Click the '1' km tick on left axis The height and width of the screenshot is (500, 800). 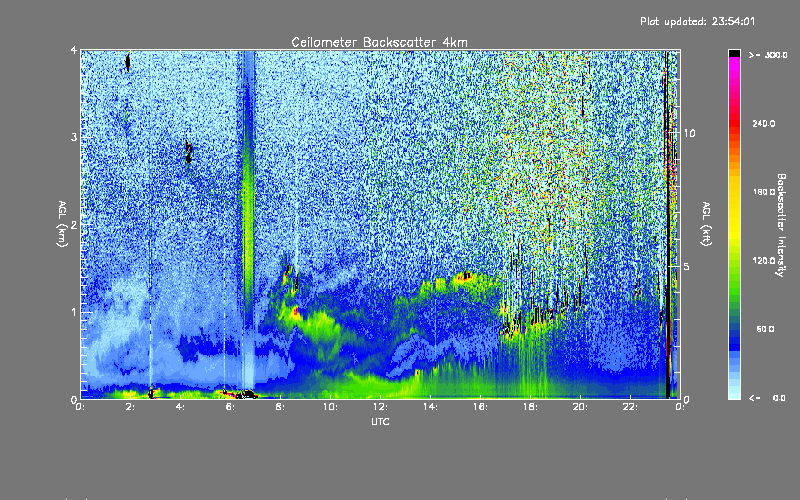tap(74, 312)
